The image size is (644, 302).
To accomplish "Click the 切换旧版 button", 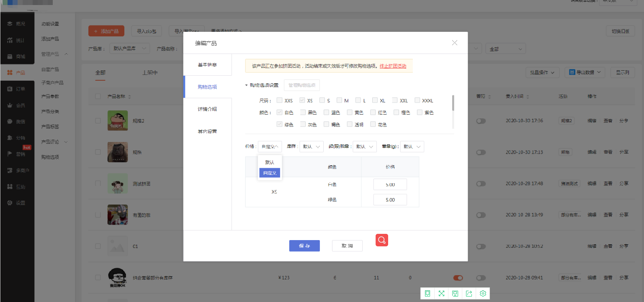I will pos(621,31).
